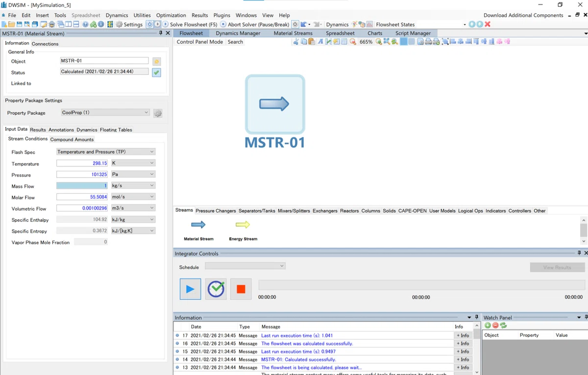Image resolution: width=588 pixels, height=375 pixels.
Task: Click the Temperature value field
Action: point(82,163)
